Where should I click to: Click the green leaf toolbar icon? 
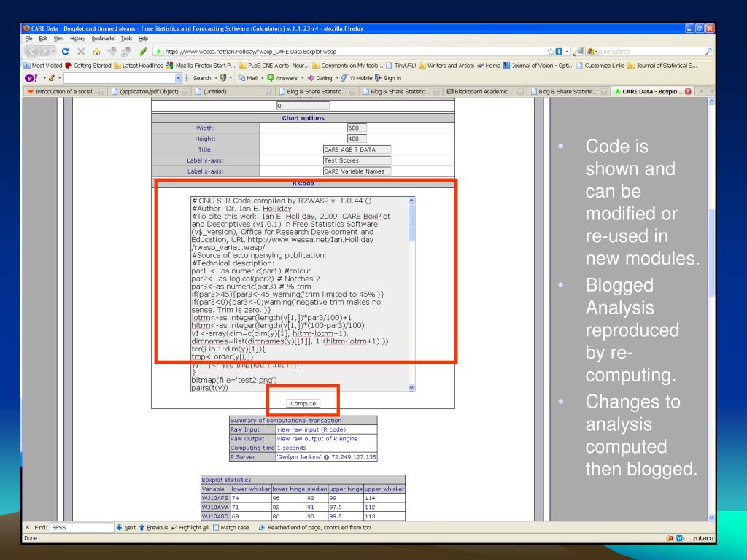pyautogui.click(x=143, y=52)
